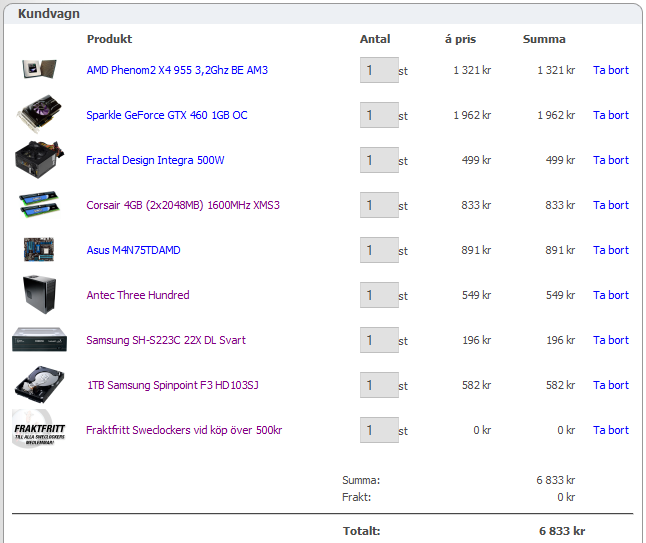Open 1TB Samsung Spinpoint F3 link
The image size is (646, 543).
[173, 385]
